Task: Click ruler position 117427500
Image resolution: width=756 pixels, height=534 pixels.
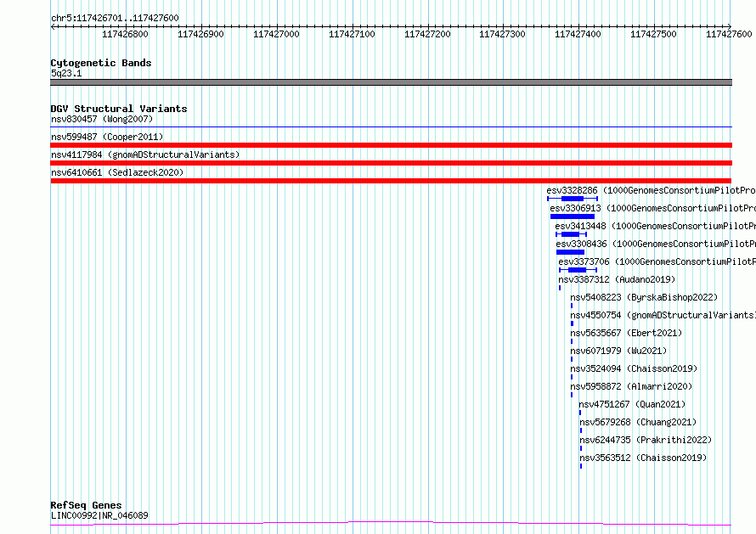Action: click(x=654, y=34)
